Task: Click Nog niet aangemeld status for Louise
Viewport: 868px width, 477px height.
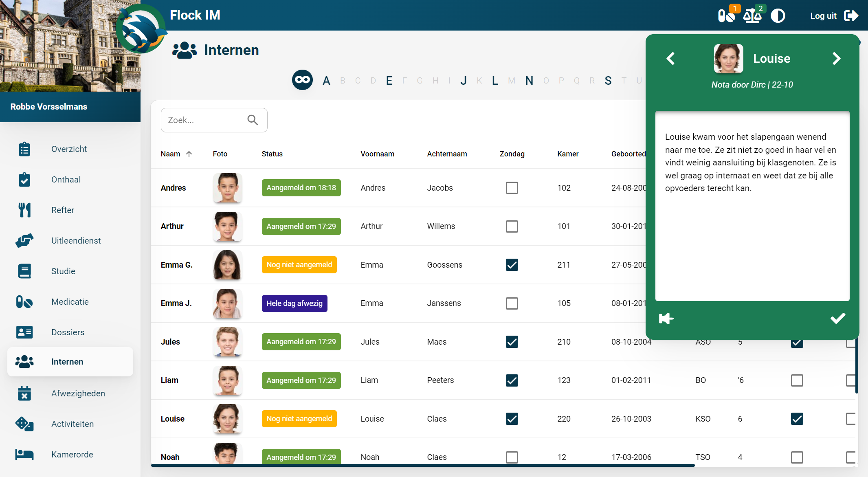Action: pos(299,419)
